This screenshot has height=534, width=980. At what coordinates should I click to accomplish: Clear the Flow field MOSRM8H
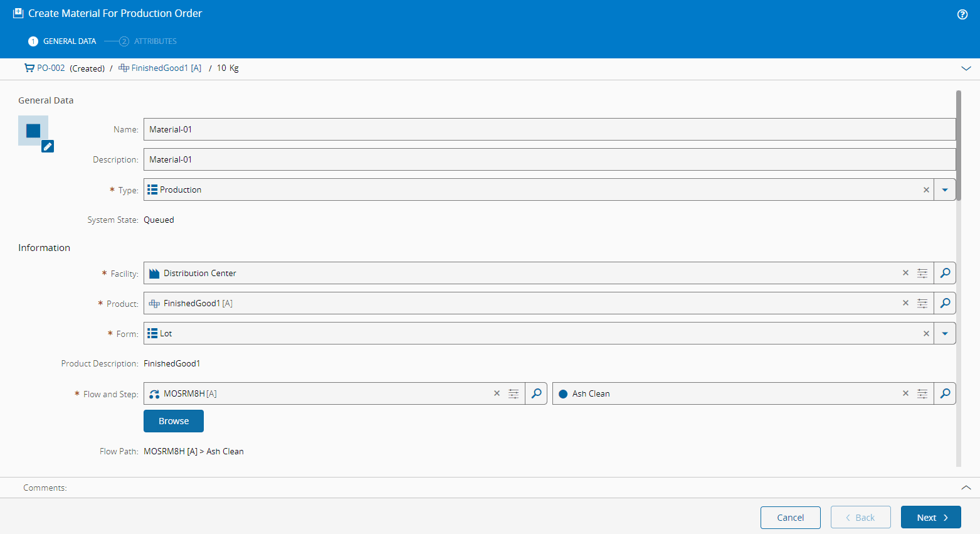tap(497, 393)
